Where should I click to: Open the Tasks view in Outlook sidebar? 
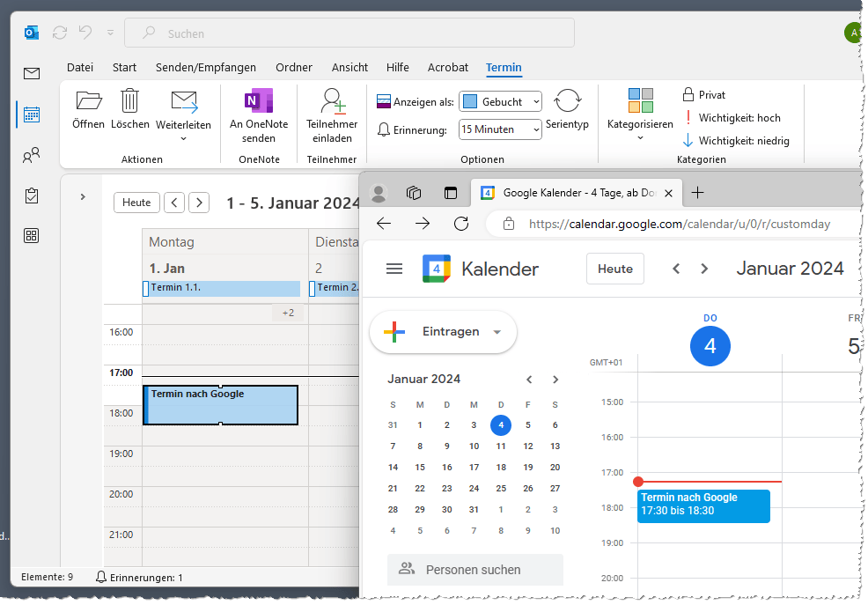tap(32, 196)
